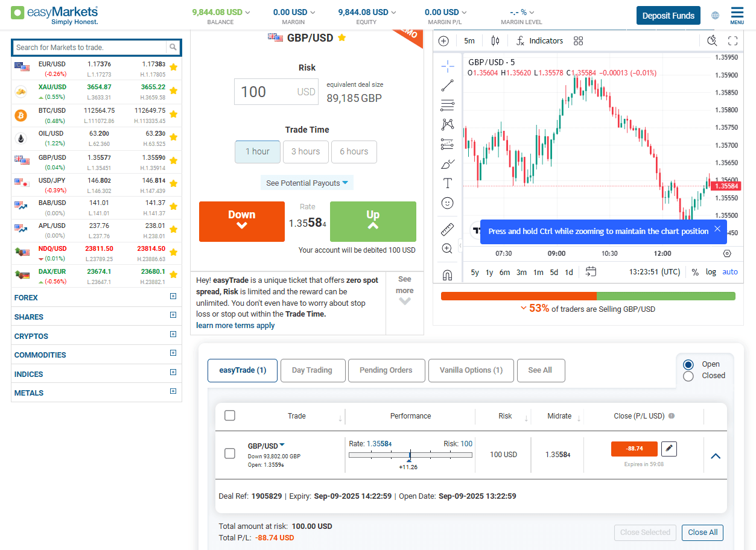756x550 pixels.
Task: Click the Search for Markets input
Action: pos(89,47)
